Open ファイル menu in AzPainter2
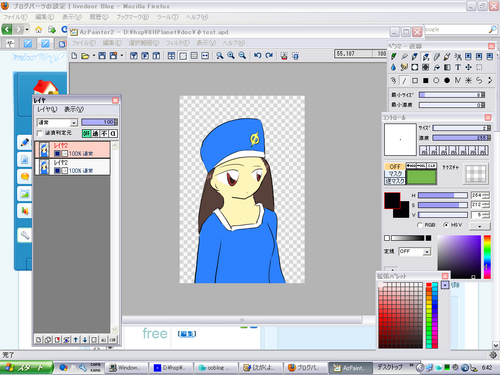 coord(84,43)
